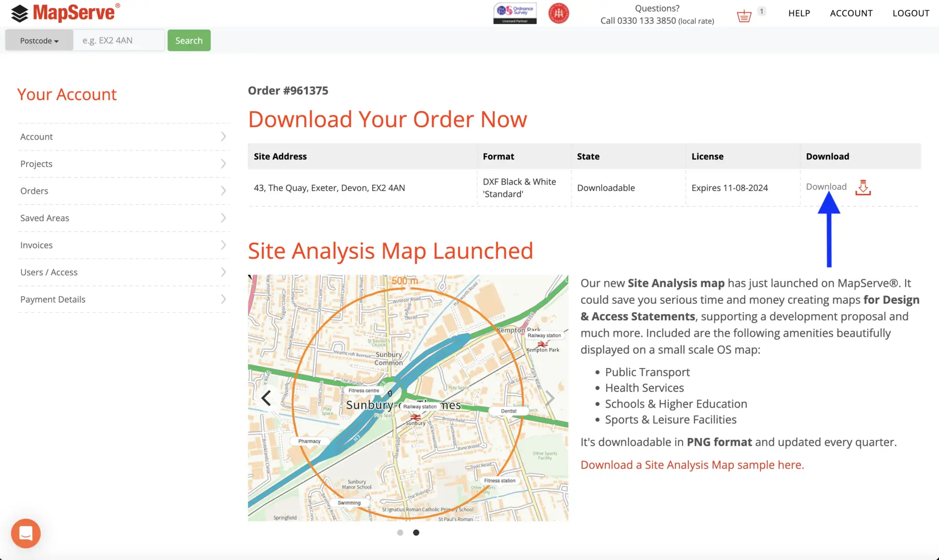Open the HELP menu
Viewport: 939px width, 560px height.
coord(799,13)
